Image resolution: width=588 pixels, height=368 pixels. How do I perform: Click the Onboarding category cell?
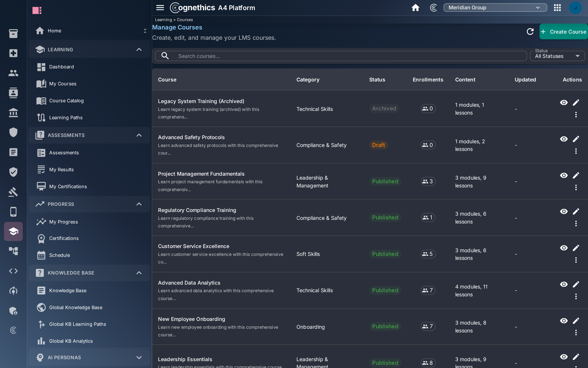tap(310, 327)
